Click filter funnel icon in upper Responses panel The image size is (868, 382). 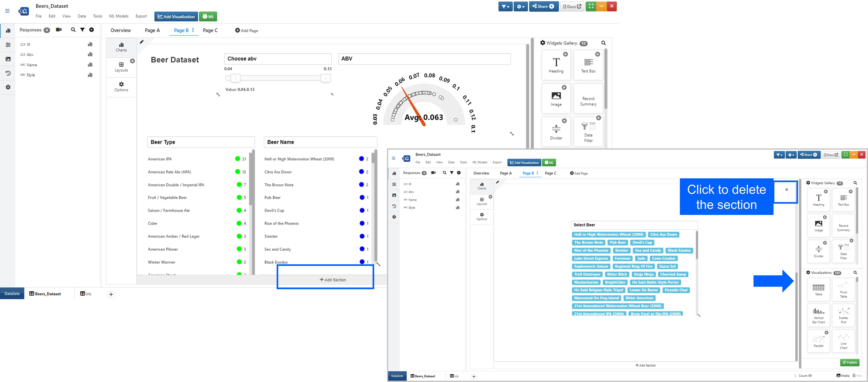pos(82,30)
